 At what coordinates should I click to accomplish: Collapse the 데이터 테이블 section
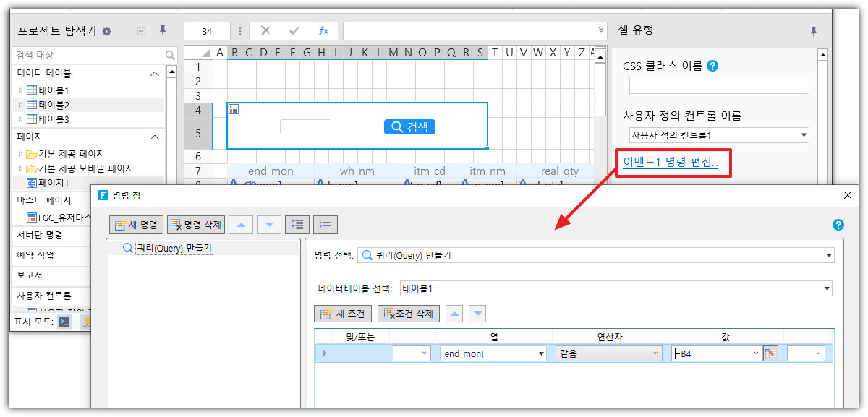154,73
